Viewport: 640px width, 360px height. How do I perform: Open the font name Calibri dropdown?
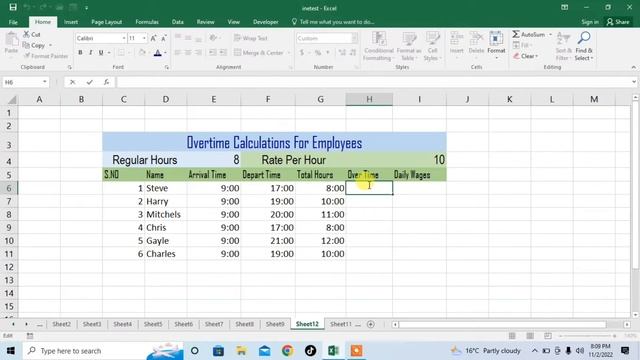tap(124, 38)
